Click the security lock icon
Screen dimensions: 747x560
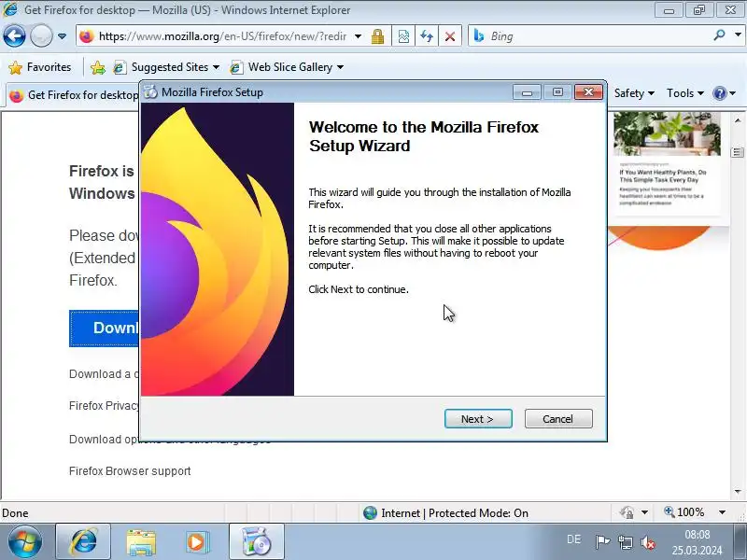tap(378, 36)
